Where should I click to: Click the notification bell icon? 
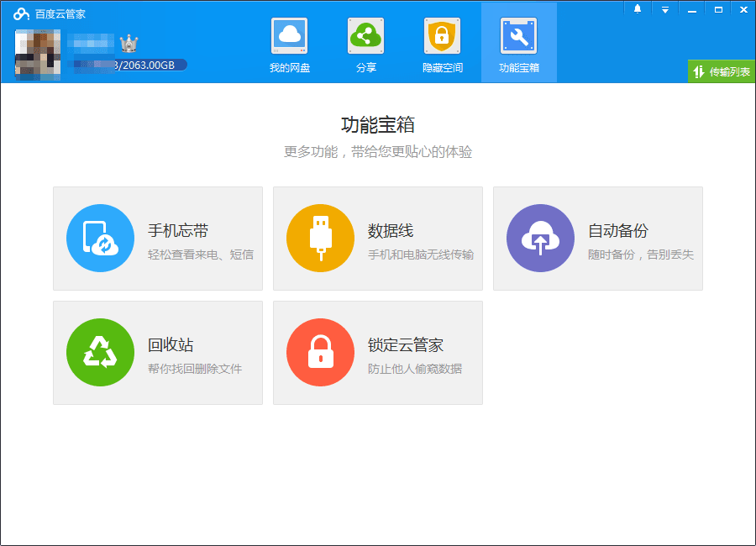(637, 9)
